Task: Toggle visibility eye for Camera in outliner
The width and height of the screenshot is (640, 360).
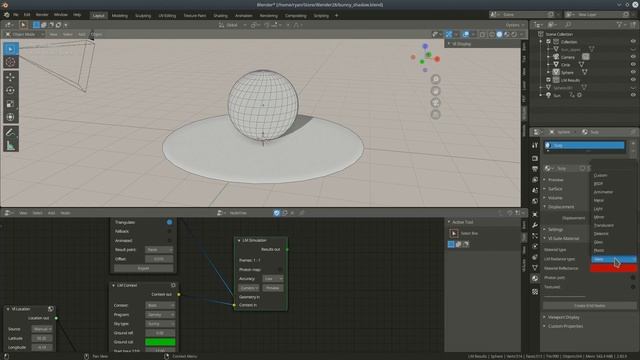Action: pyautogui.click(x=633, y=57)
